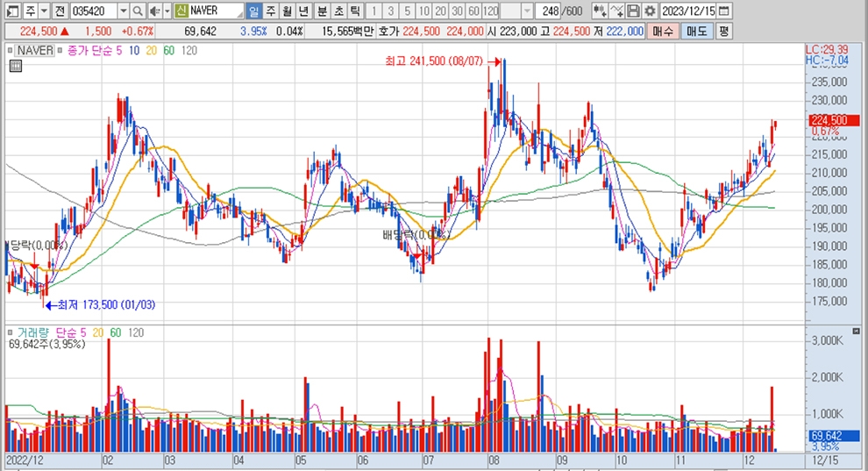
Task: Expand the stock code history dropdown
Action: coord(123,11)
